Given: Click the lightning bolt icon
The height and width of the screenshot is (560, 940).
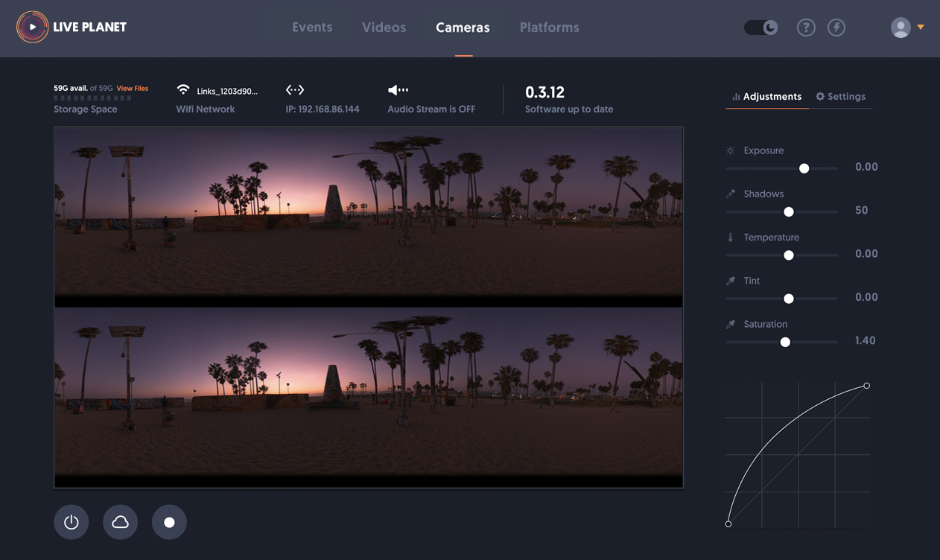Looking at the screenshot, I should tap(836, 28).
